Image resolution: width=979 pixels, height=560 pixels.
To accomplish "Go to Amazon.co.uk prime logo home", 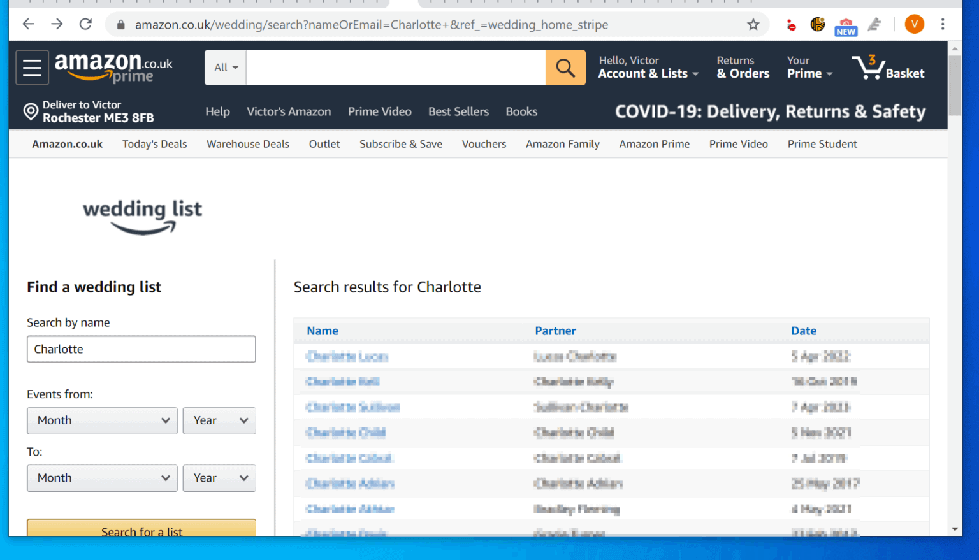I will [x=113, y=68].
